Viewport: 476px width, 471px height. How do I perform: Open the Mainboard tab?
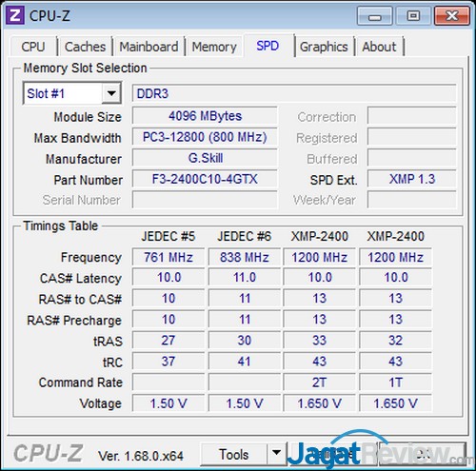[x=149, y=47]
